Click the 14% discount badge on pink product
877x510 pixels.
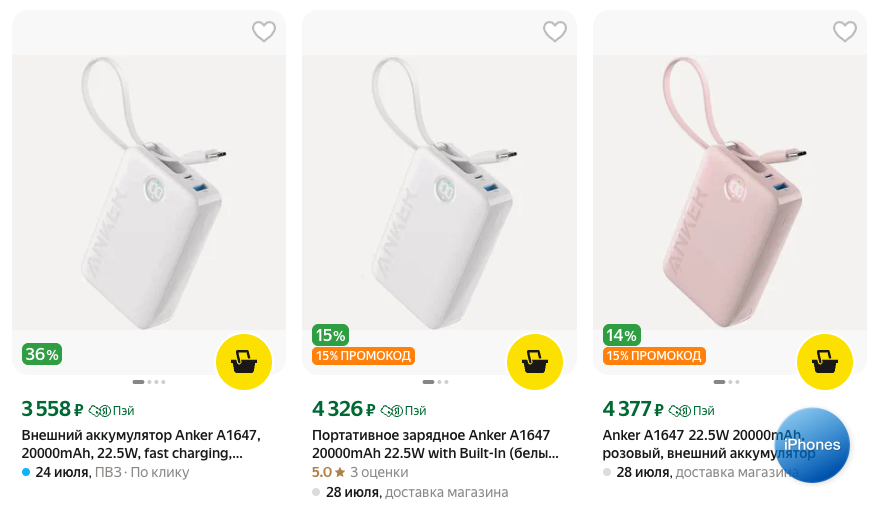[x=622, y=335]
